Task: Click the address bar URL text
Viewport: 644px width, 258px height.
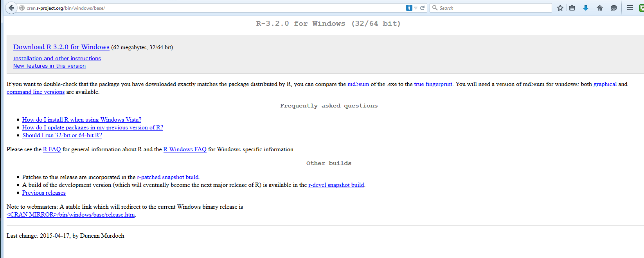Action: click(66, 8)
